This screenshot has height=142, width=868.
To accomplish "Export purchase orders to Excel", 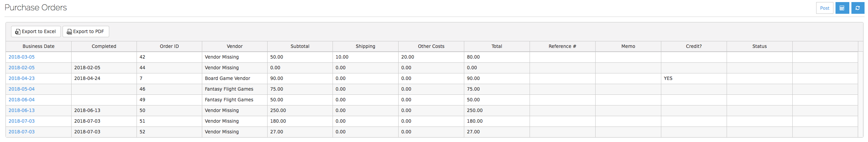I will (36, 31).
